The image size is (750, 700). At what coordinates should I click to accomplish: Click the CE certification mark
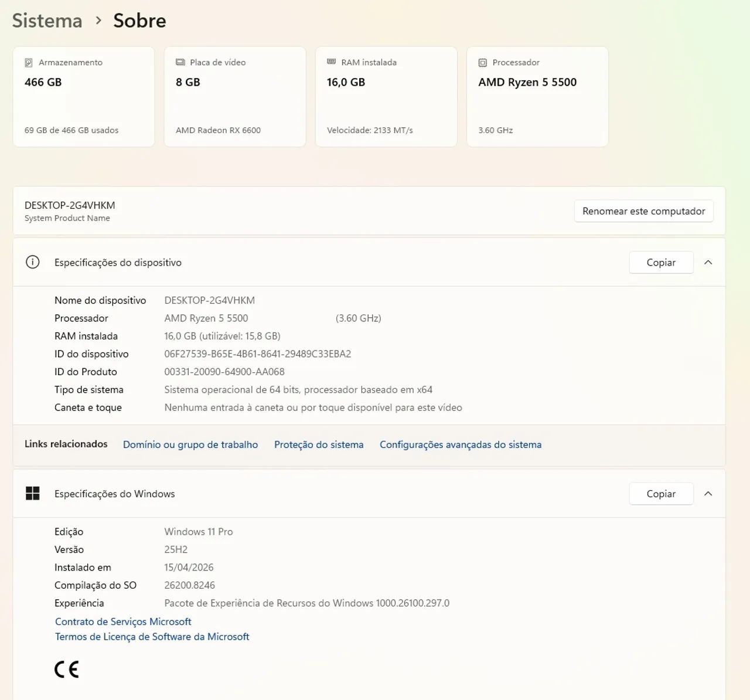pos(66,670)
